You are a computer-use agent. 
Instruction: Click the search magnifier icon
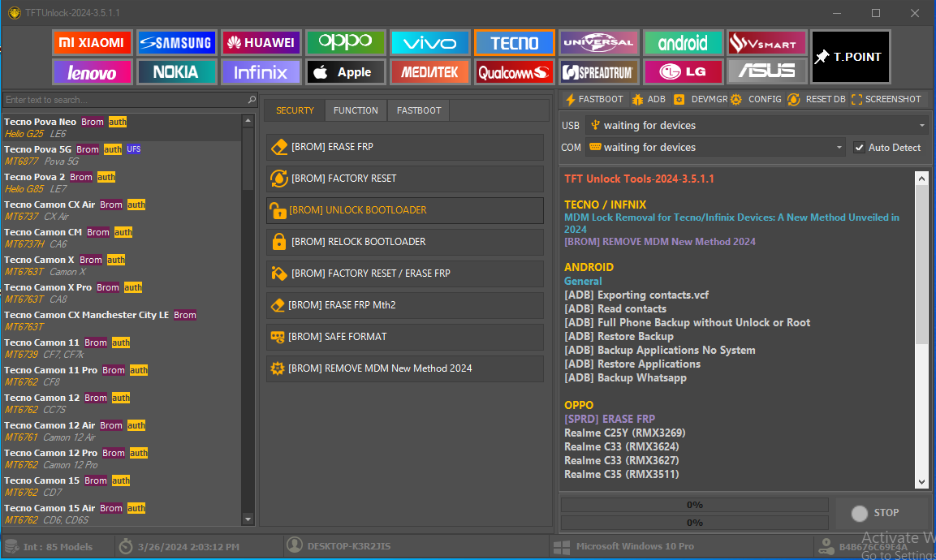point(252,100)
